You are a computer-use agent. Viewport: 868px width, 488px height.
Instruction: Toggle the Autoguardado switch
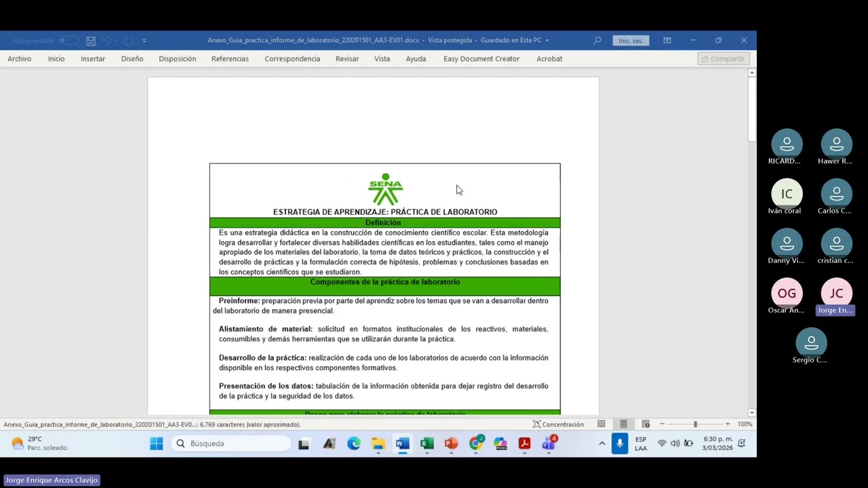click(x=68, y=41)
